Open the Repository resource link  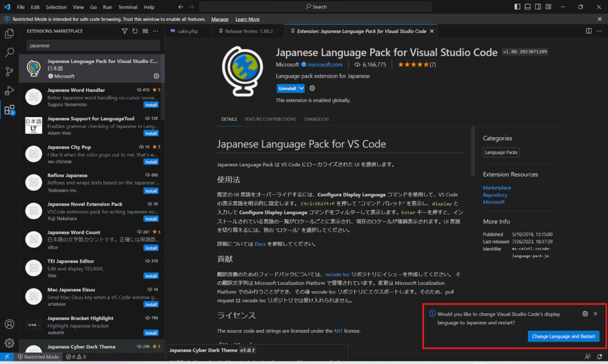tap(495, 195)
